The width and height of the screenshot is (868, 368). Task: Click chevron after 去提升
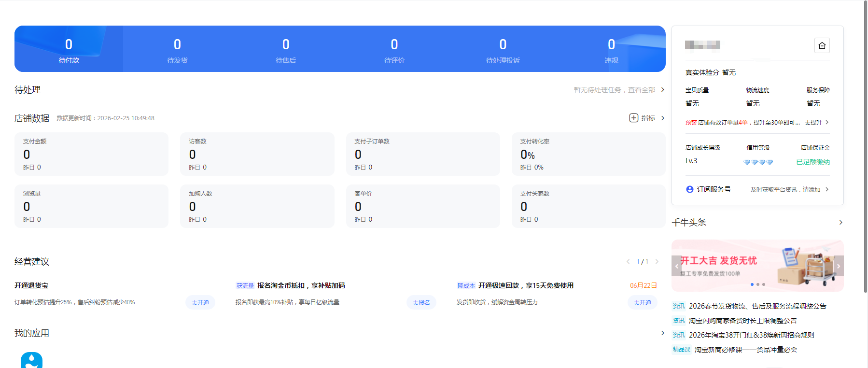click(827, 122)
